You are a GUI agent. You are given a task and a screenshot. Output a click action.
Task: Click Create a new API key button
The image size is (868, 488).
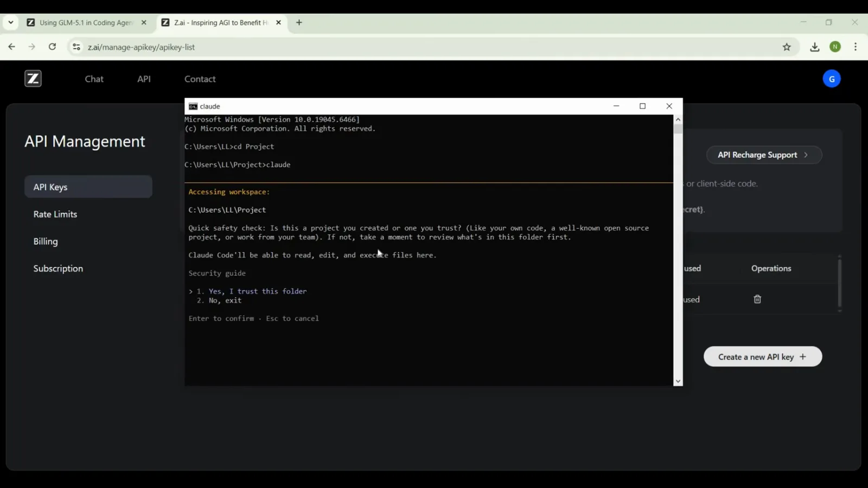[763, 357]
